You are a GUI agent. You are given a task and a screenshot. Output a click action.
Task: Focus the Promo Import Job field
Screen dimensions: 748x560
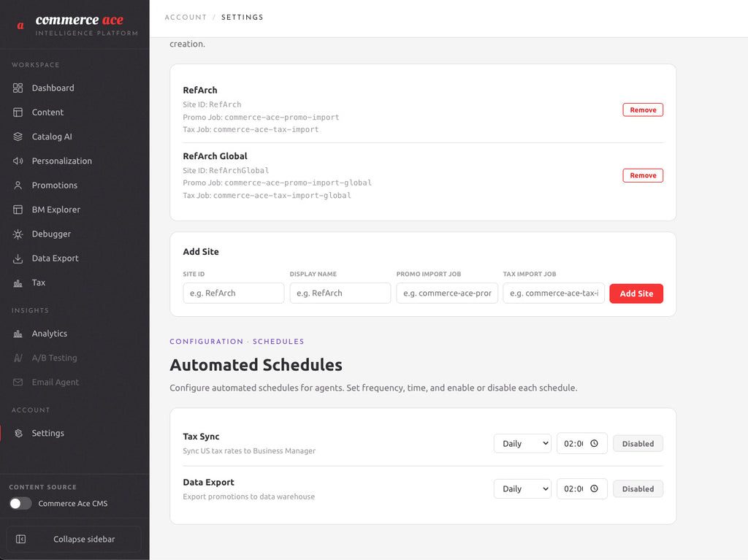447,293
